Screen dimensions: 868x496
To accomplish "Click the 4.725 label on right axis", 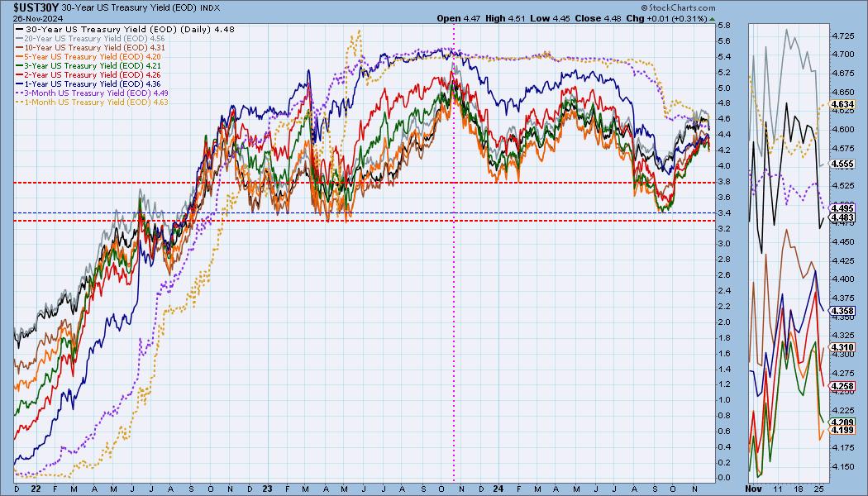I will 843,36.
